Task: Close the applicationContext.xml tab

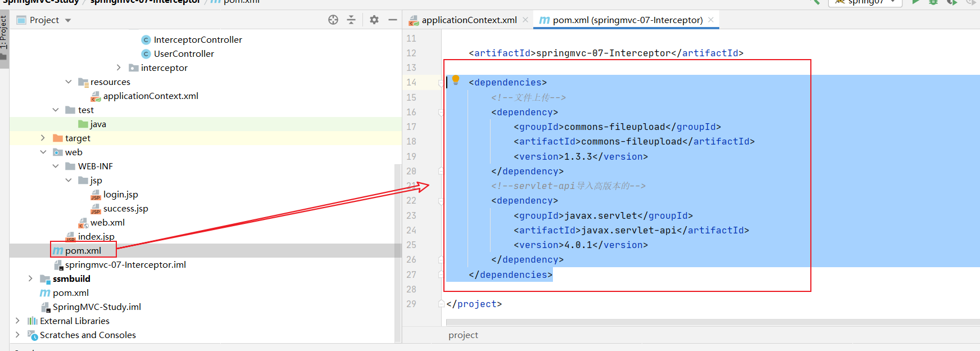Action: point(525,20)
